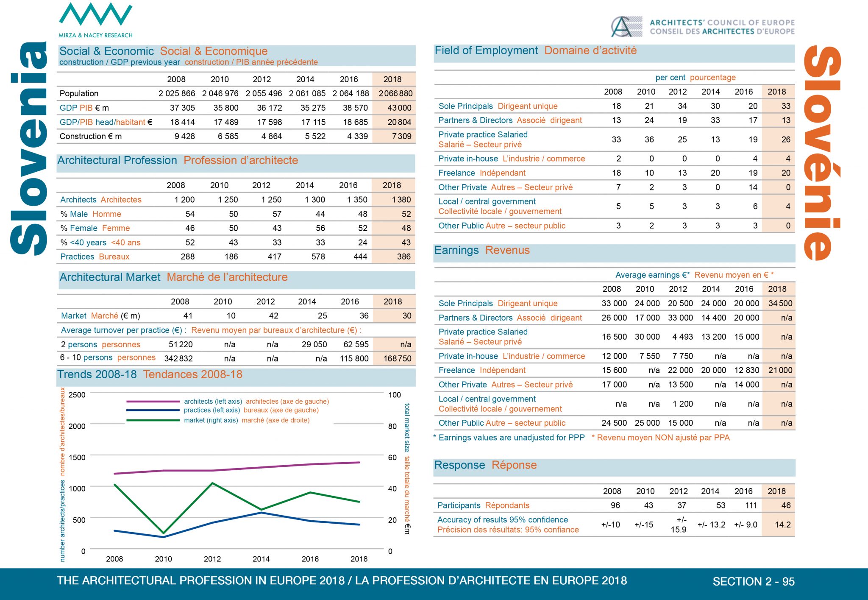Click the SECTION 2 - 95 page marker
868x600 pixels.
(754, 581)
